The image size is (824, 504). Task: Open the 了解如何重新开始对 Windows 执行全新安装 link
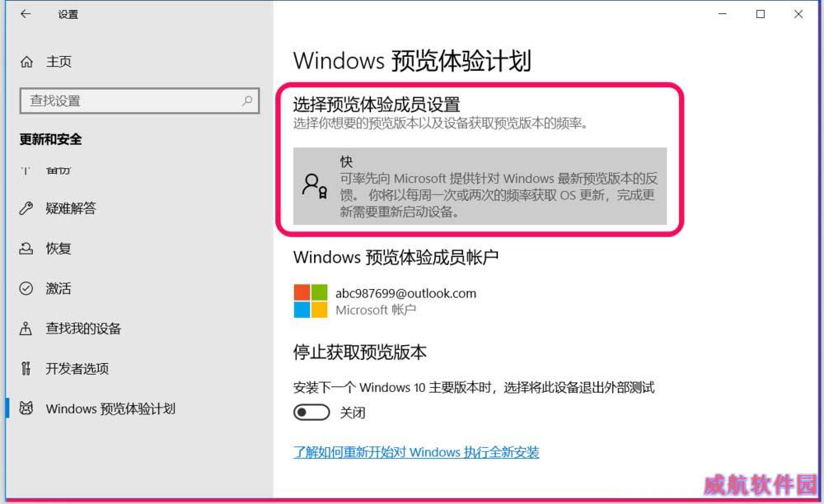(x=416, y=452)
